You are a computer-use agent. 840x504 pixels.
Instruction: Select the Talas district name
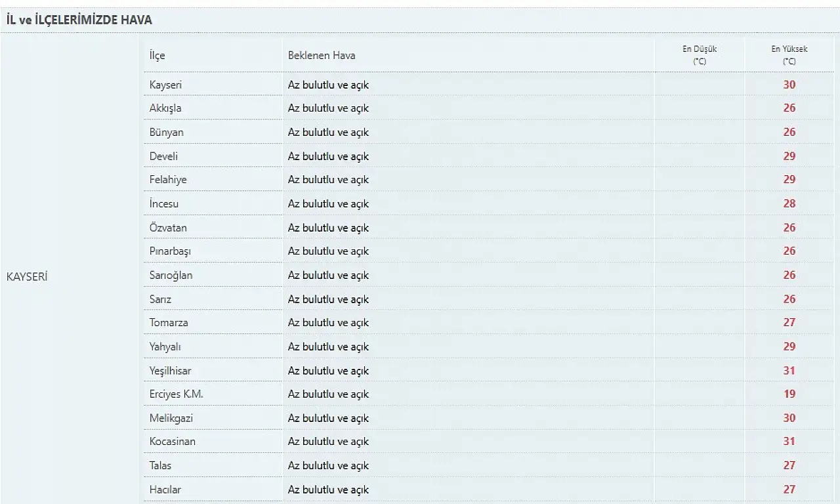[x=160, y=466]
